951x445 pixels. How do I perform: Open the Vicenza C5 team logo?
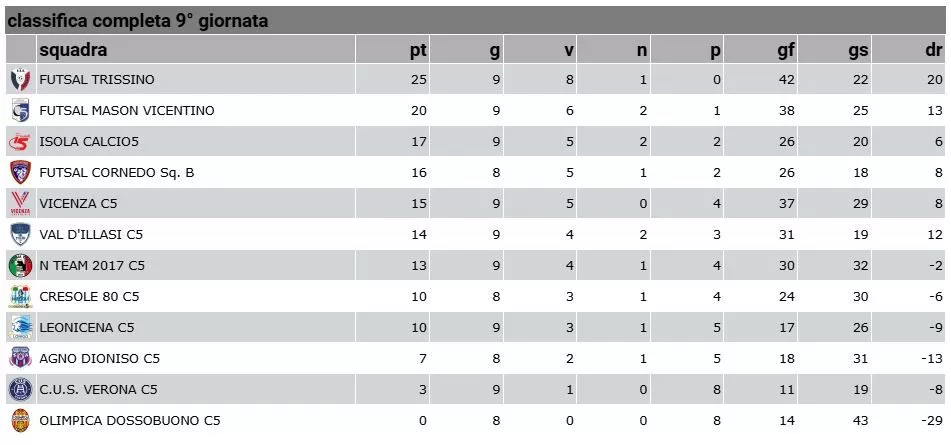click(21, 204)
